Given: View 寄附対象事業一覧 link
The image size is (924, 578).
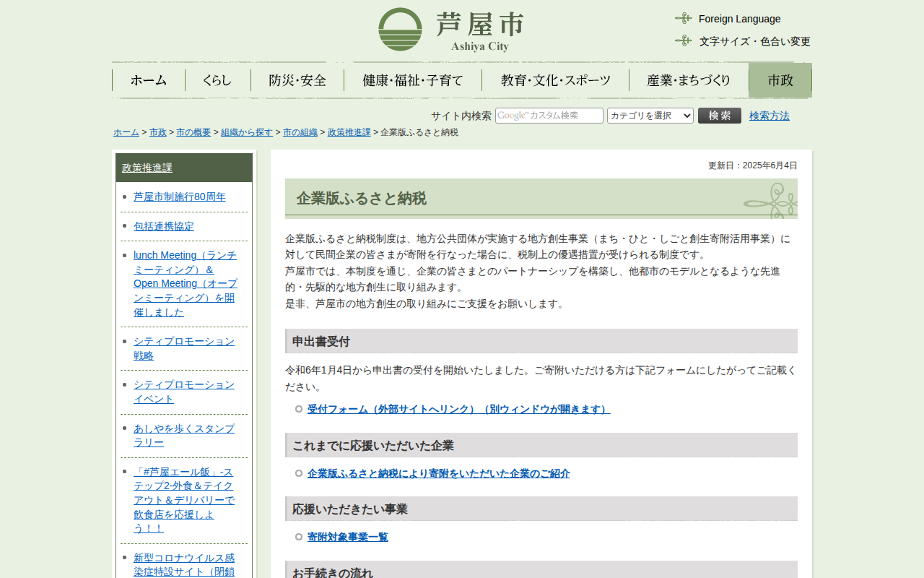Looking at the screenshot, I should pyautogui.click(x=347, y=537).
